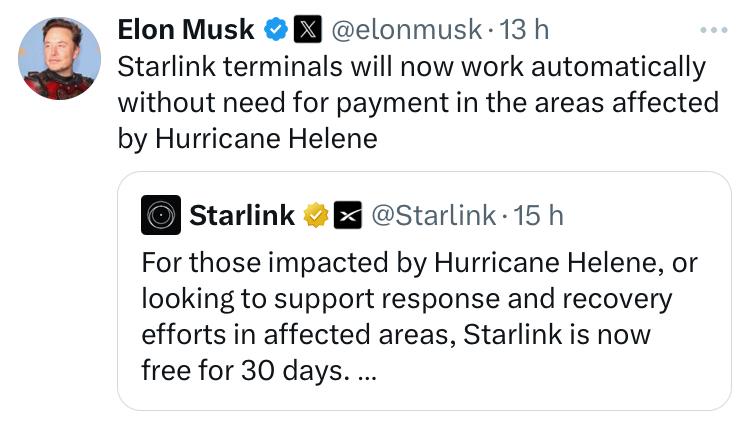The height and width of the screenshot is (421, 750).
Task: Open the three-dot more options menu
Action: tap(714, 30)
